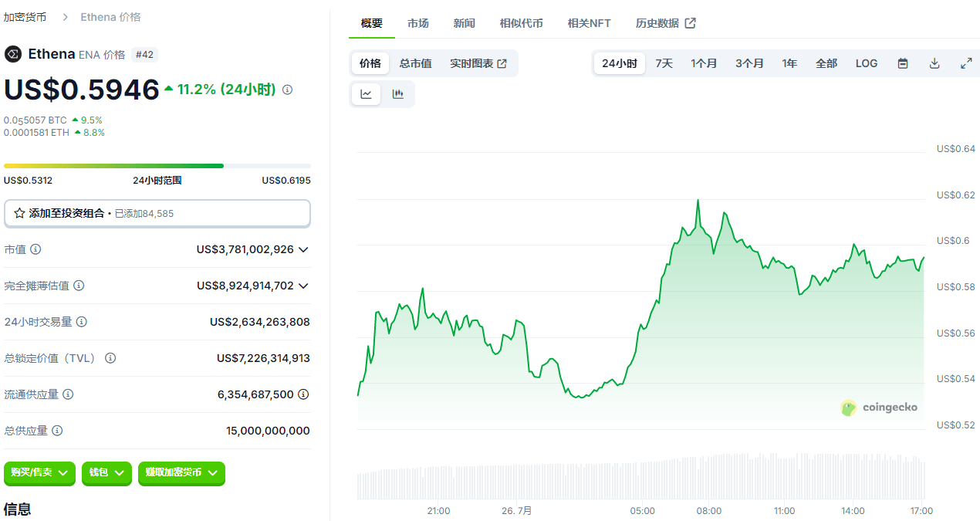980x521 pixels.
Task: Download chart data icon
Action: (x=934, y=63)
